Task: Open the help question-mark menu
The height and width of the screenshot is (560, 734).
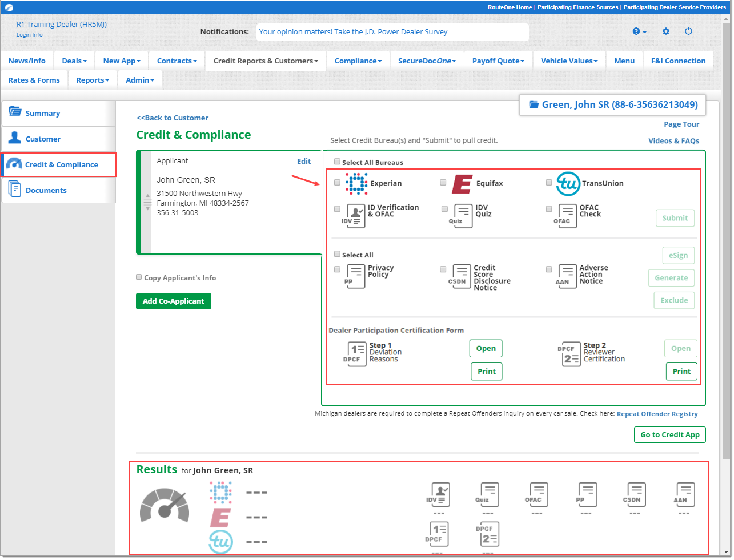Action: click(x=639, y=31)
